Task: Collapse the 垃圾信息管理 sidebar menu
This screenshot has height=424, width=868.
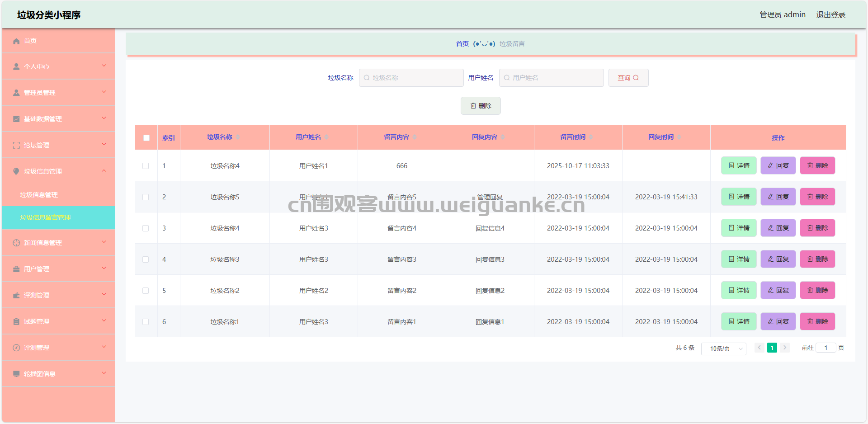Action: [58, 171]
